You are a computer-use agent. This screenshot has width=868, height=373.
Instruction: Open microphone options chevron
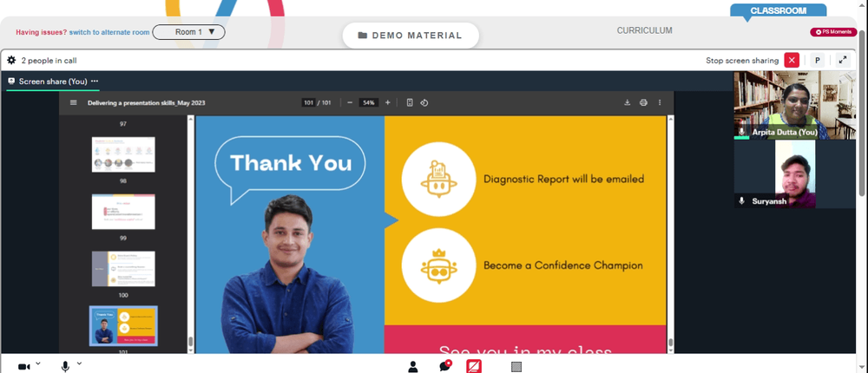pyautogui.click(x=79, y=363)
